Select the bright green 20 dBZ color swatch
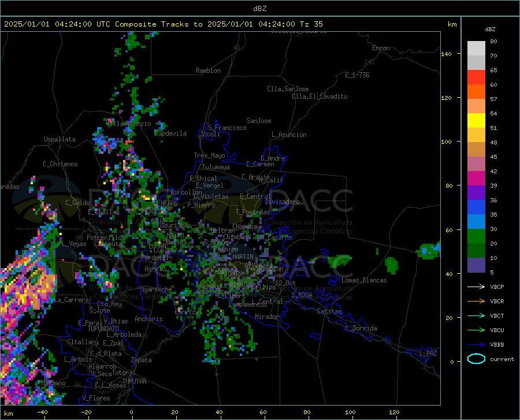This screenshot has width=520, height=420. (x=476, y=236)
